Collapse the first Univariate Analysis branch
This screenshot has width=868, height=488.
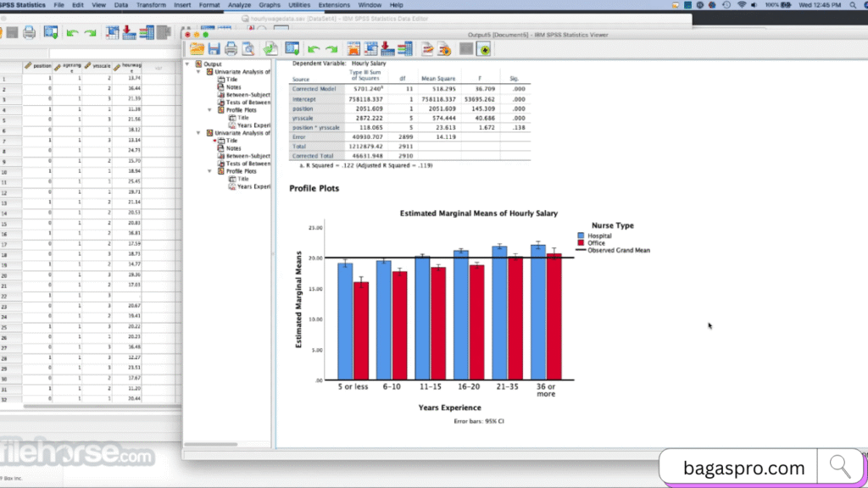coord(198,70)
